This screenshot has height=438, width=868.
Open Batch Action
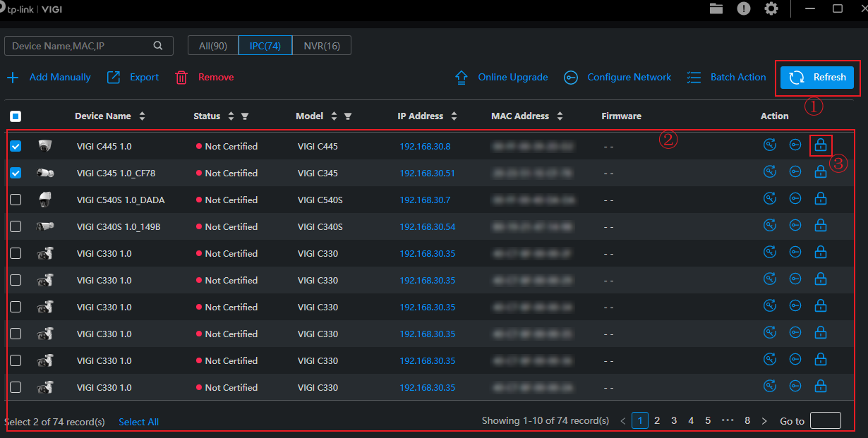726,78
